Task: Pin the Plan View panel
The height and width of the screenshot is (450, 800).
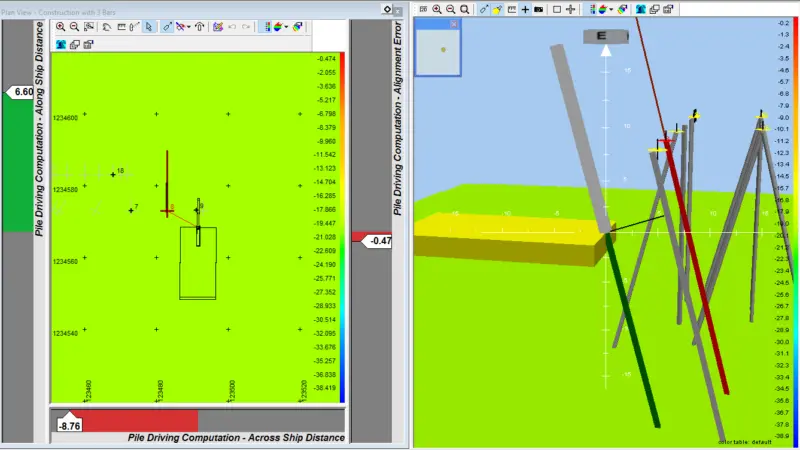Action: 387,10
